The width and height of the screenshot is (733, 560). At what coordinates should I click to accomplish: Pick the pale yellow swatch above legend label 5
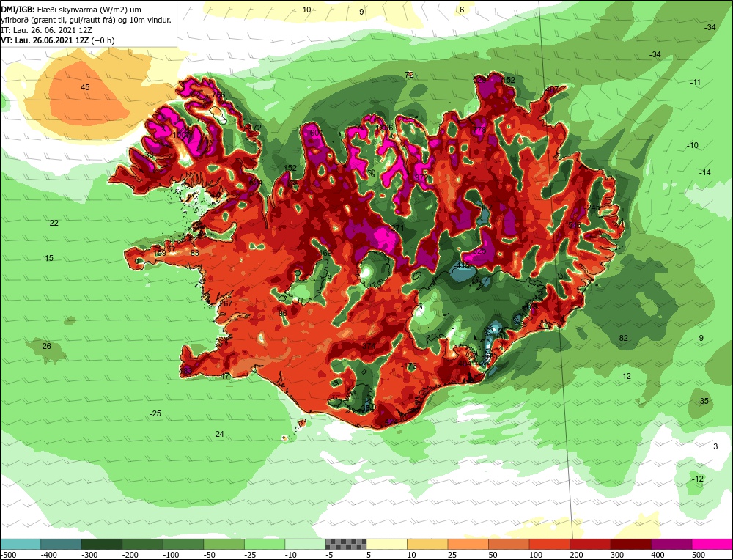386,544
